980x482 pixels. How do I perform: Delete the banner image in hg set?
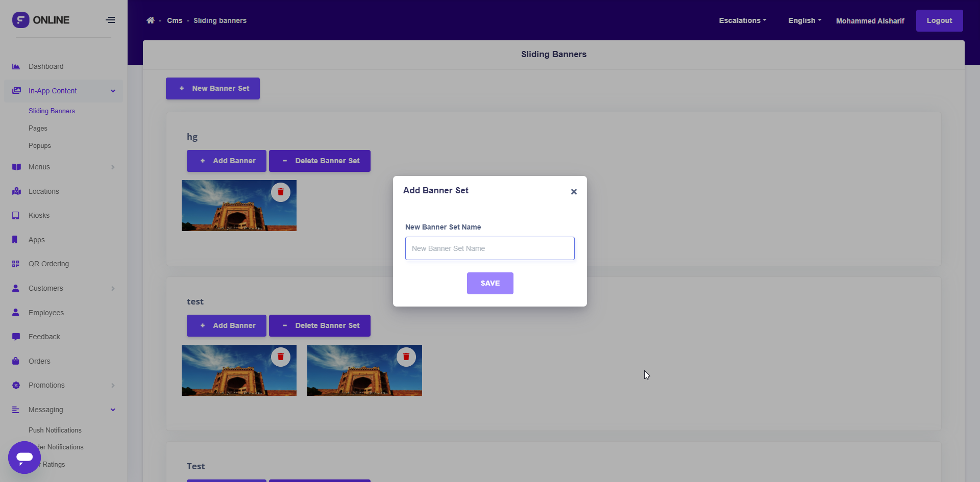coord(280,192)
